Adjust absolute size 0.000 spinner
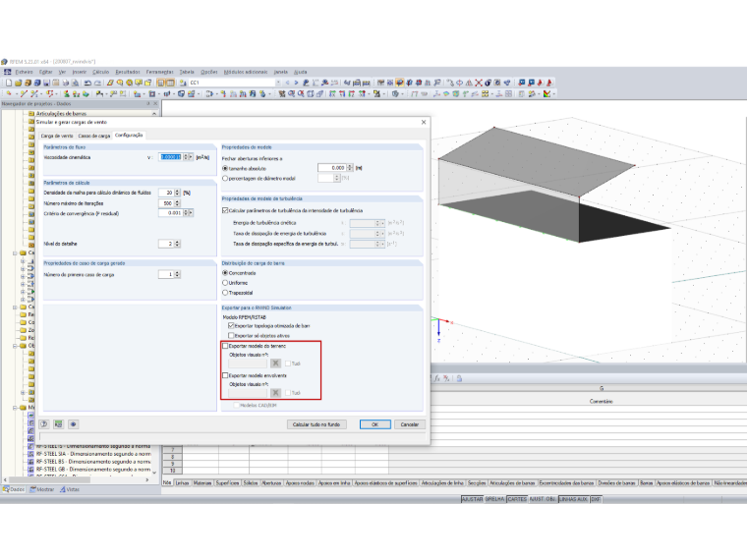 [350, 168]
